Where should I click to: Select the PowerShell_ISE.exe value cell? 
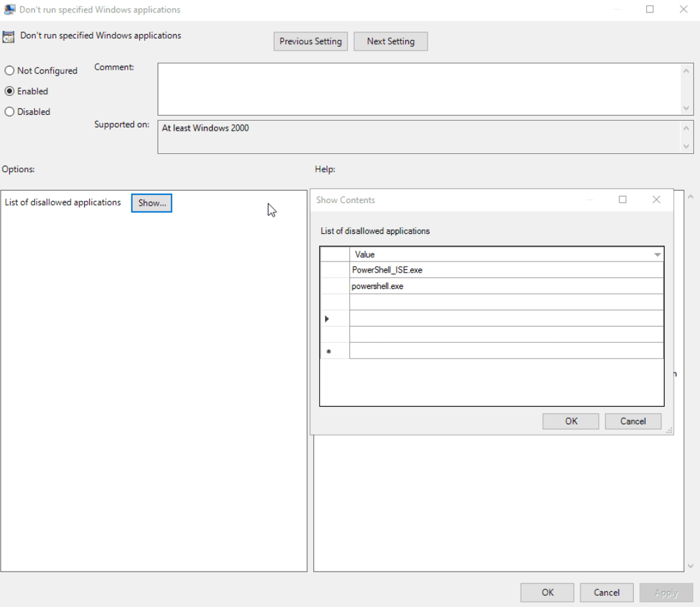click(506, 270)
